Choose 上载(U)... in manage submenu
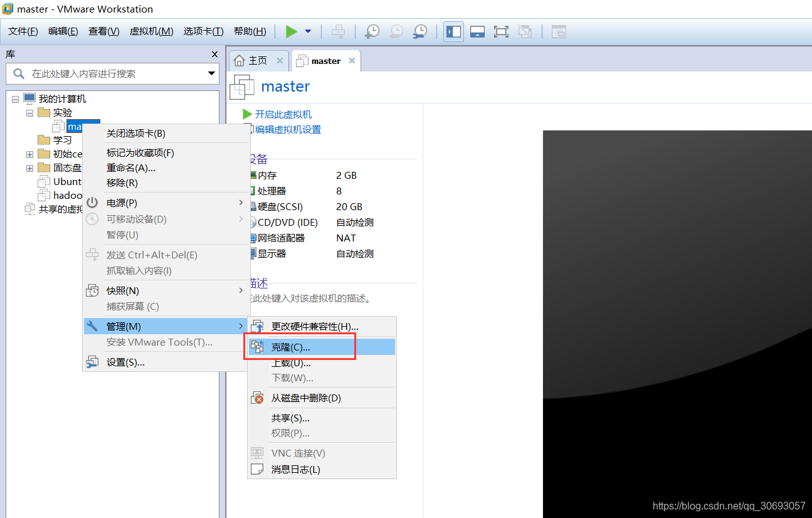Viewport: 812px width, 518px height. [x=322, y=363]
